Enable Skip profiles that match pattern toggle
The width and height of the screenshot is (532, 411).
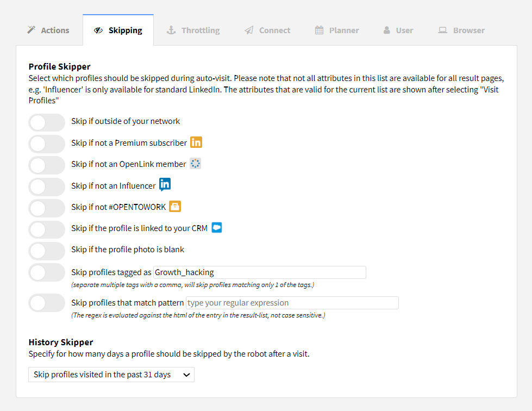[x=47, y=303]
